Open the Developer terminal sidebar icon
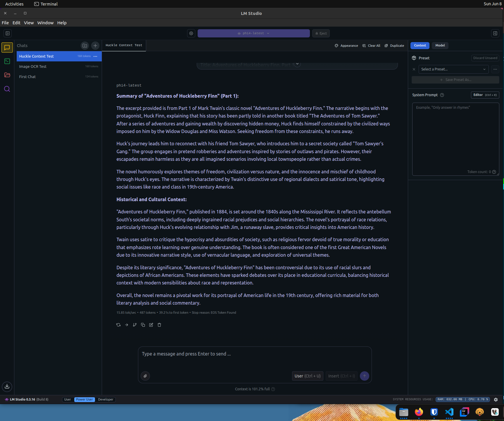This screenshot has height=421, width=504. pyautogui.click(x=7, y=61)
